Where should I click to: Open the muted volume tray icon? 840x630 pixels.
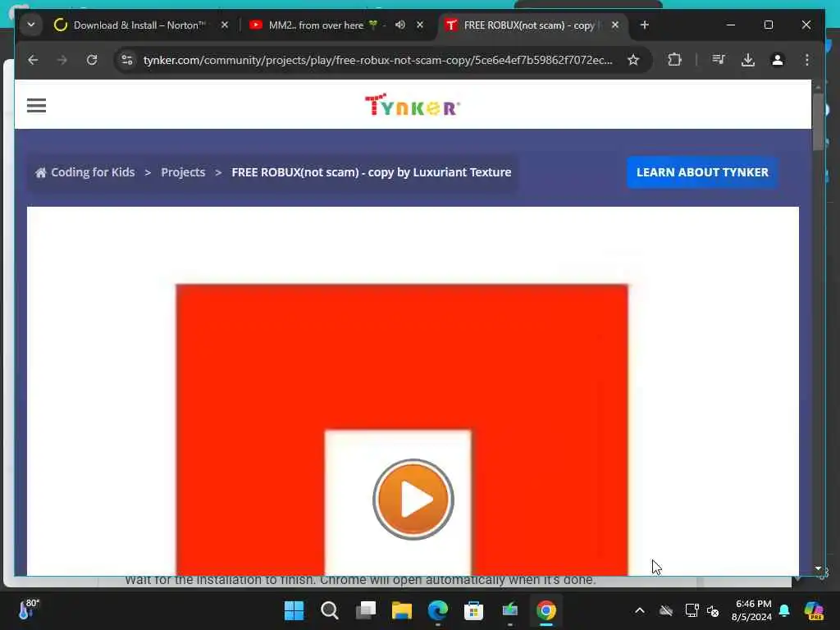(713, 610)
